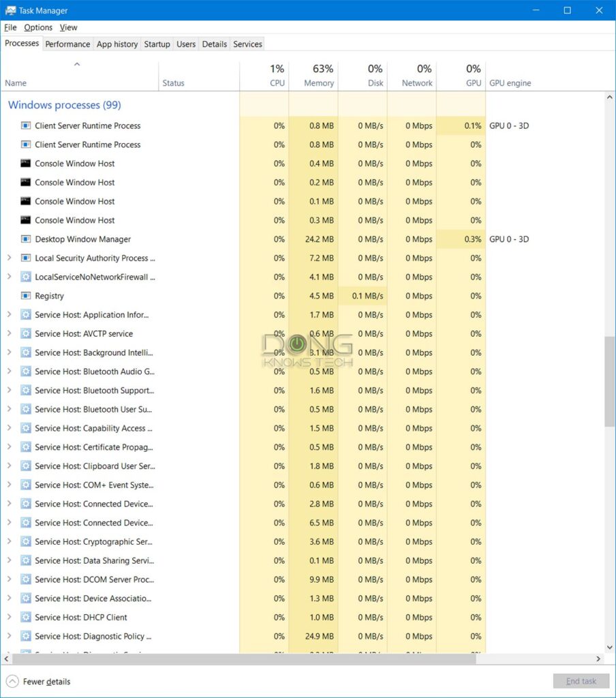Click the Service Host: Cryptographic Ser... icon
The image size is (616, 698).
pos(26,542)
